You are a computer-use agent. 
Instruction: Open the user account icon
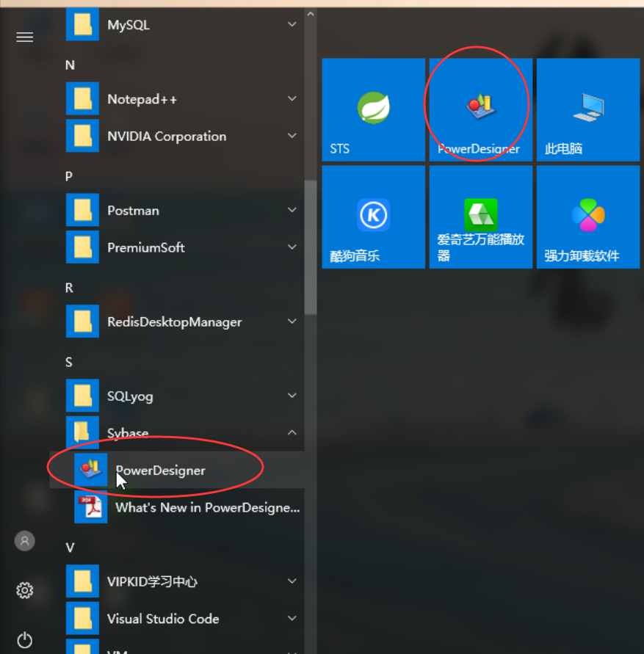tap(25, 541)
